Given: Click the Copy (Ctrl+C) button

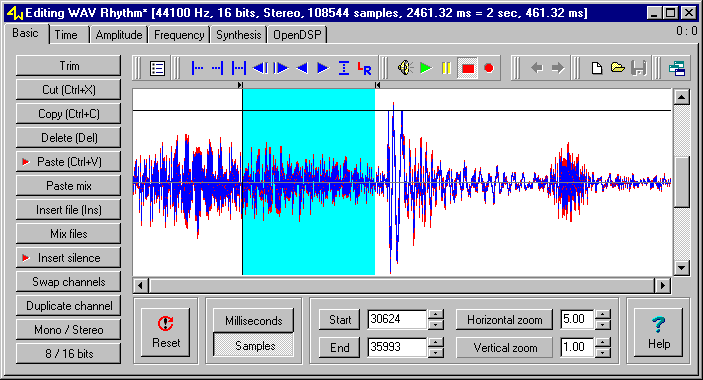Looking at the screenshot, I should (69, 114).
